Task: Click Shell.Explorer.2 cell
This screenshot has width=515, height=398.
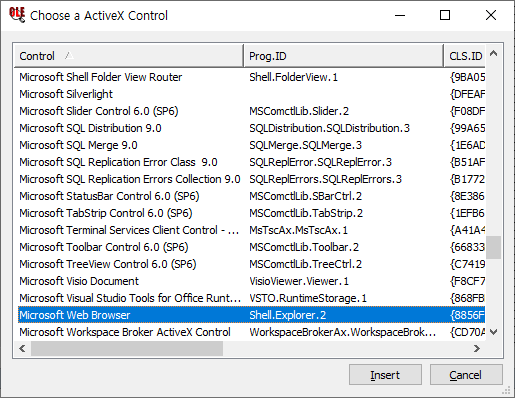Action: pyautogui.click(x=288, y=315)
